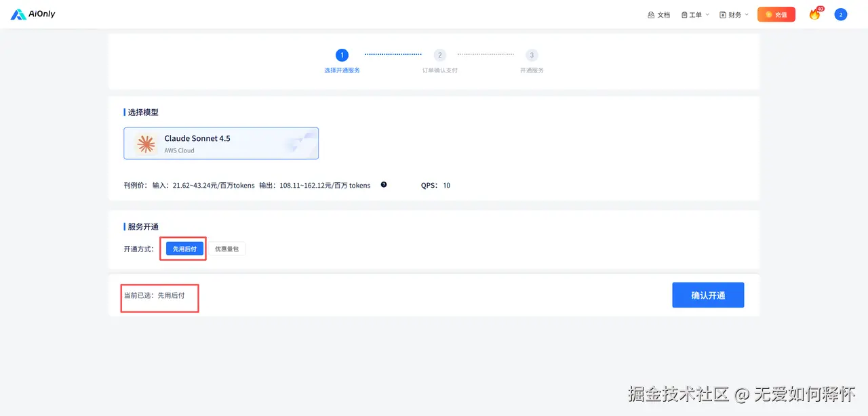The height and width of the screenshot is (416, 868).
Task: Select step 3 开通服务
Action: tap(532, 61)
